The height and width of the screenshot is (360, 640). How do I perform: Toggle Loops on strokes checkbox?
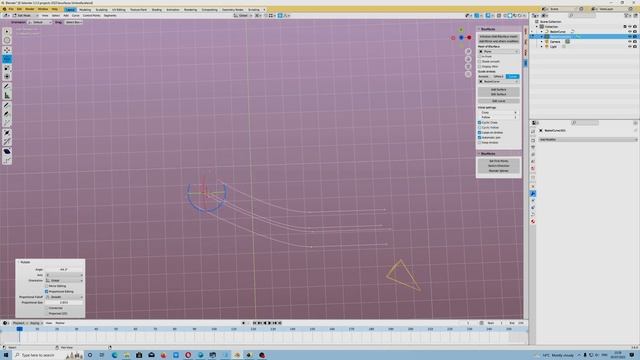pos(480,132)
